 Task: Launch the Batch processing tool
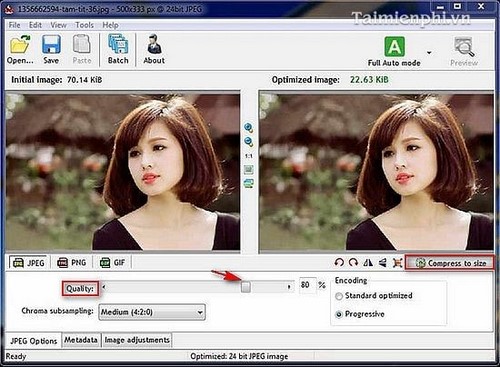click(x=118, y=49)
